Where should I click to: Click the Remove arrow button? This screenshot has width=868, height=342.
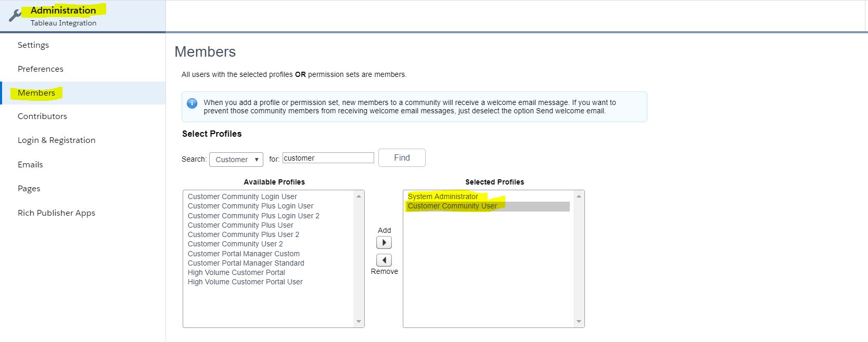click(x=384, y=260)
